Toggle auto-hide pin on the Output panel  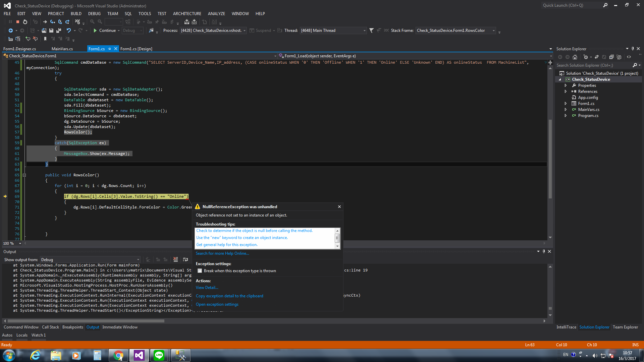pyautogui.click(x=544, y=251)
